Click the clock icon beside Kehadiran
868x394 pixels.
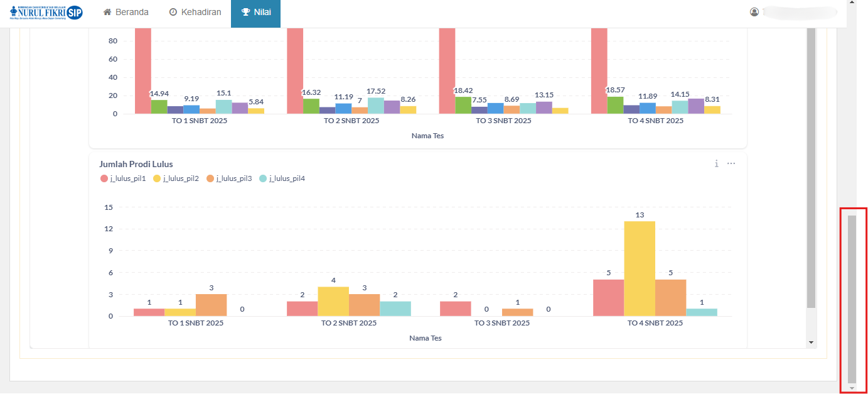coord(173,12)
